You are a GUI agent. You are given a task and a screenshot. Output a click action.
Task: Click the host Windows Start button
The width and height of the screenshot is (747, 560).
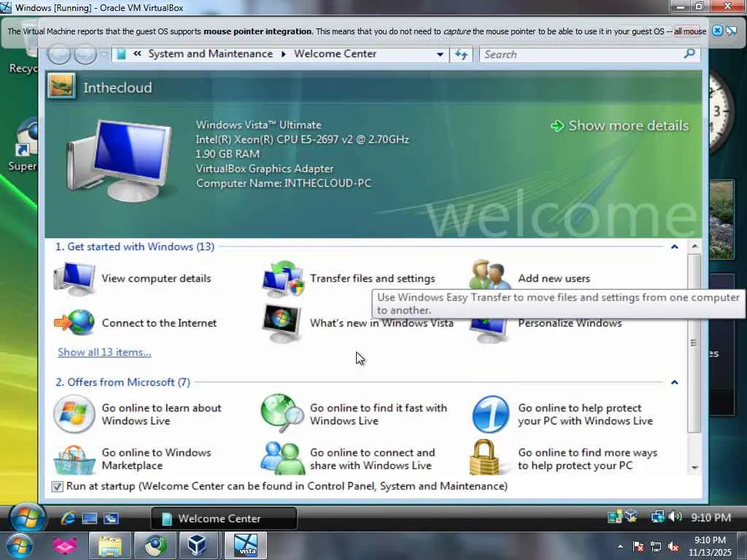click(19, 545)
